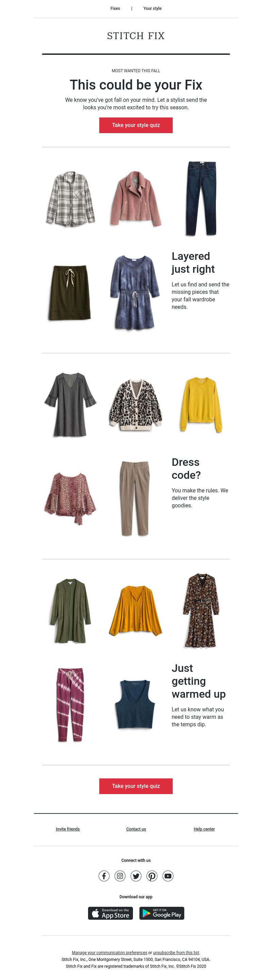Open the Contact us link
This screenshot has height=980, width=272.
[x=136, y=829]
